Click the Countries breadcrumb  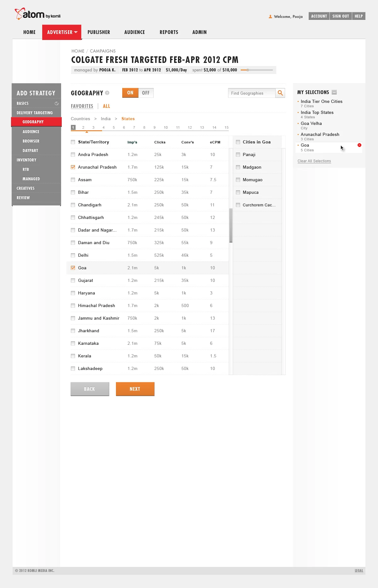pyautogui.click(x=80, y=119)
